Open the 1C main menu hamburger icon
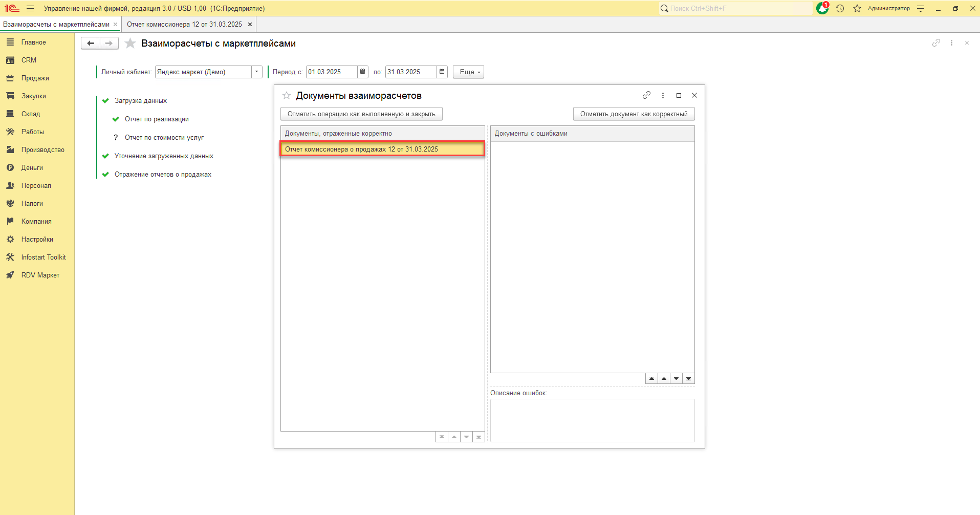980x515 pixels. pyautogui.click(x=30, y=8)
